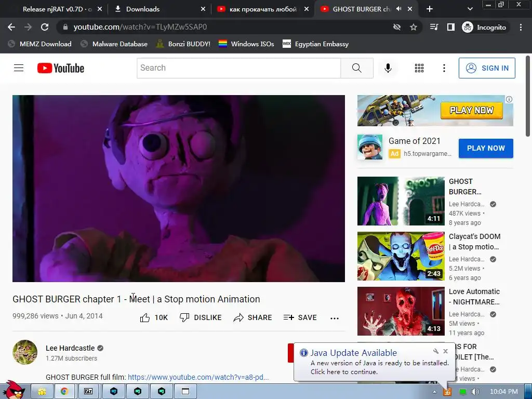Go back to the previous page
This screenshot has height=399, width=532.
coord(11,27)
